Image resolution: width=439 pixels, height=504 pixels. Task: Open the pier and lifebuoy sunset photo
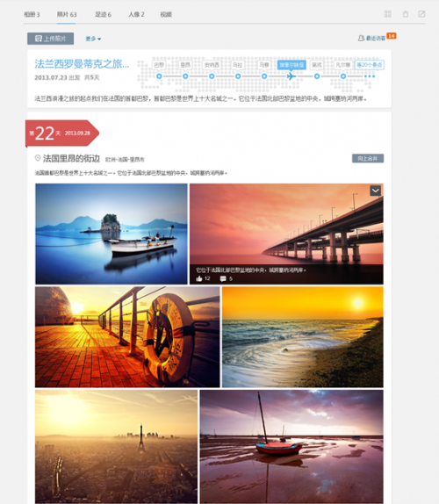tap(127, 337)
